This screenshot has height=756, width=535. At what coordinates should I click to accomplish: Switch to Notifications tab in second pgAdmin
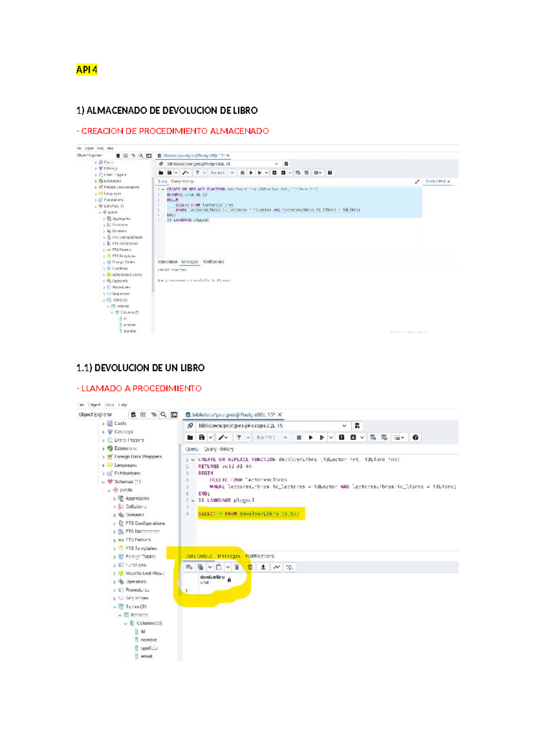point(260,556)
